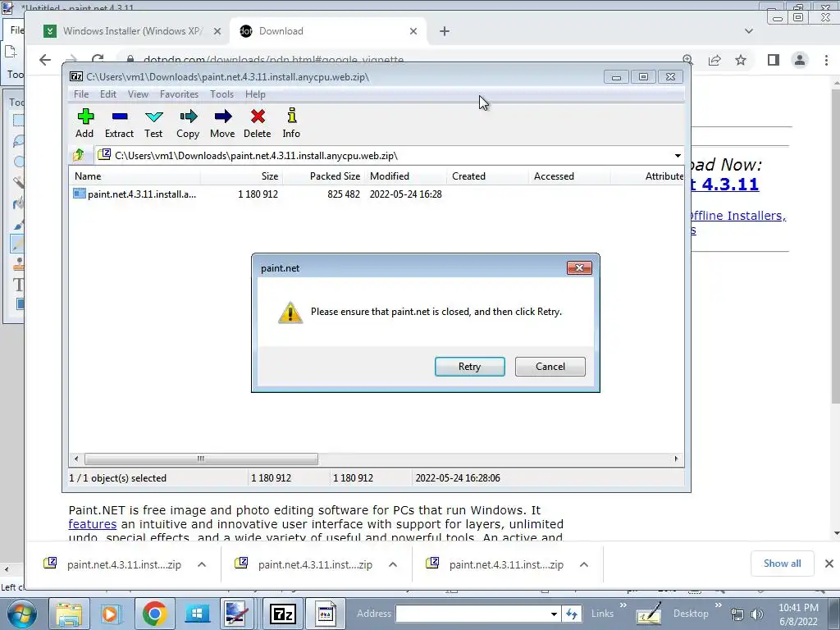
Task: Click the 4.3.11 download link
Action: pyautogui.click(x=724, y=184)
